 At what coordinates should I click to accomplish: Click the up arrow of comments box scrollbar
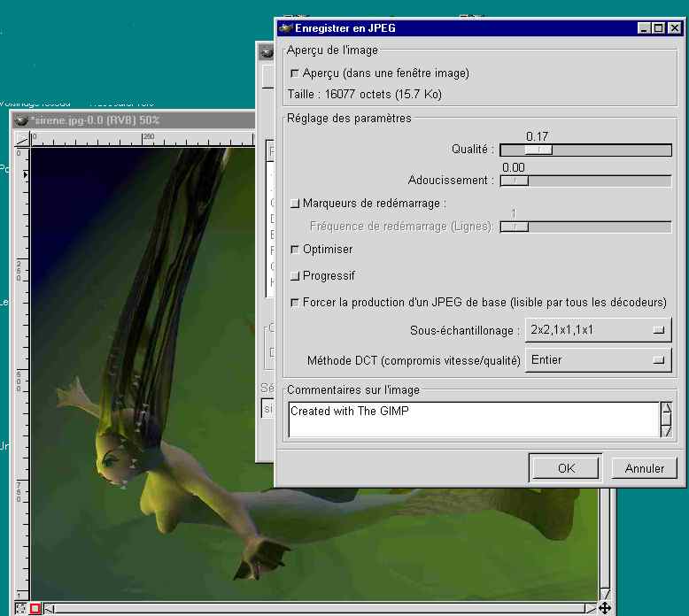(666, 408)
